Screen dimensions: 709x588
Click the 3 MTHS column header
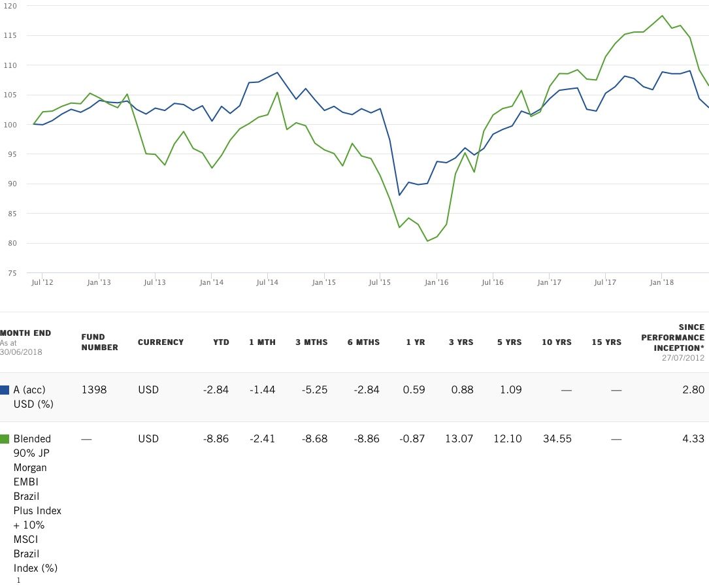point(310,342)
